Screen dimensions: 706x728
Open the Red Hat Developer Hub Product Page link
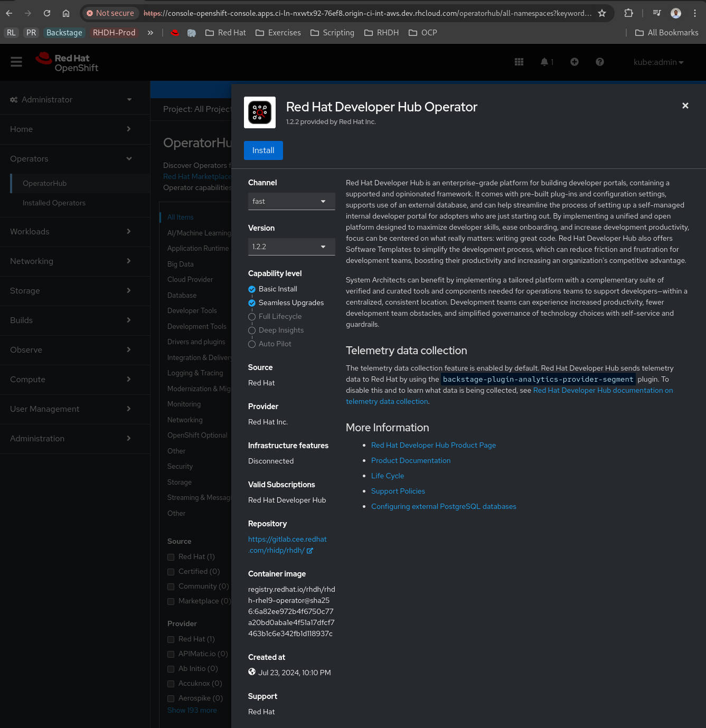(434, 446)
